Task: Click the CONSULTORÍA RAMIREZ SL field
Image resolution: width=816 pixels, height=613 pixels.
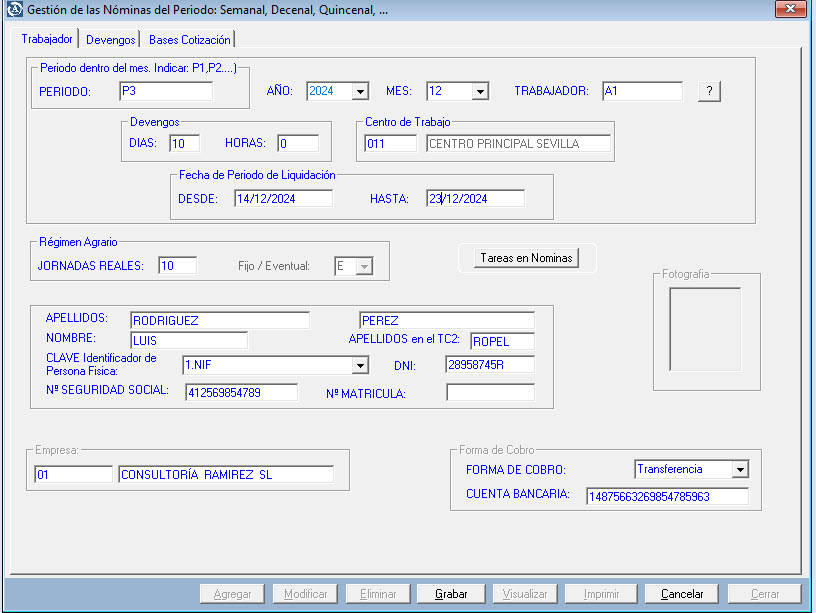Action: click(226, 475)
